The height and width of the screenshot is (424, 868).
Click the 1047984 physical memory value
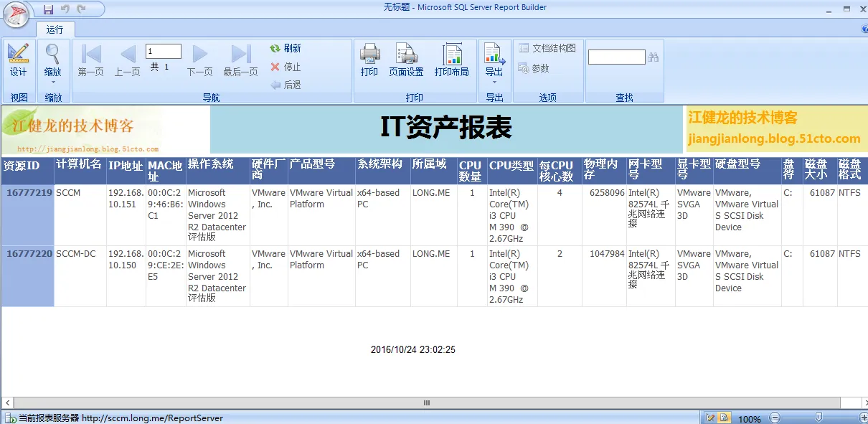pyautogui.click(x=607, y=254)
